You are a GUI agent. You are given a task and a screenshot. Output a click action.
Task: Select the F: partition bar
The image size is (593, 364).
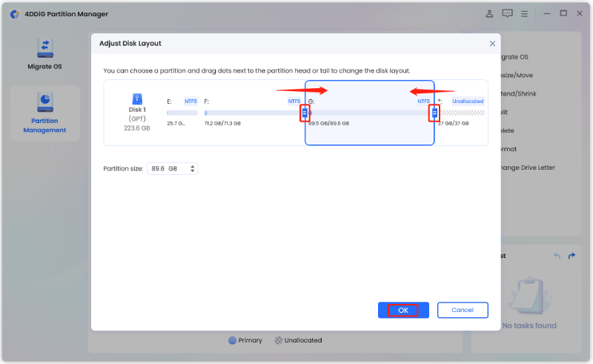coord(252,113)
